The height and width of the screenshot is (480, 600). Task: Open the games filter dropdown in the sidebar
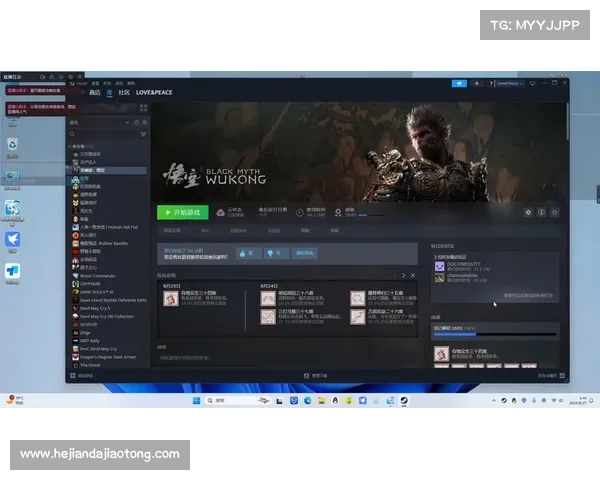pos(99,122)
